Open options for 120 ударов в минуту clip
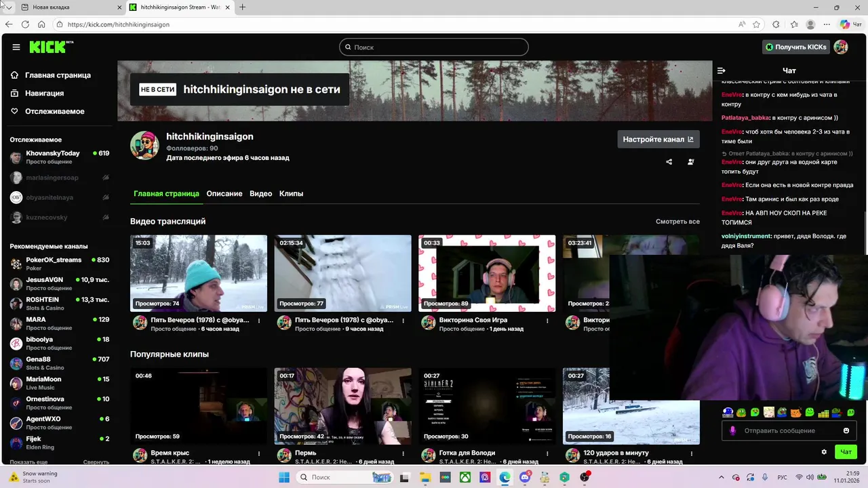 point(692,453)
